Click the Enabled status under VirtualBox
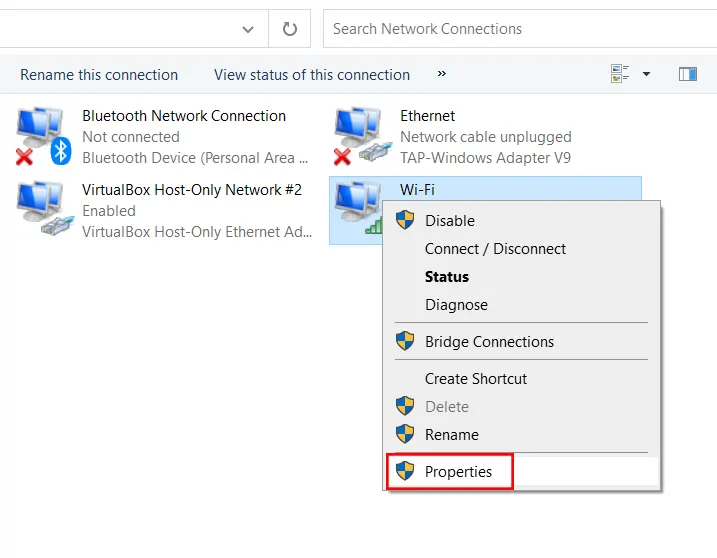 coord(109,210)
